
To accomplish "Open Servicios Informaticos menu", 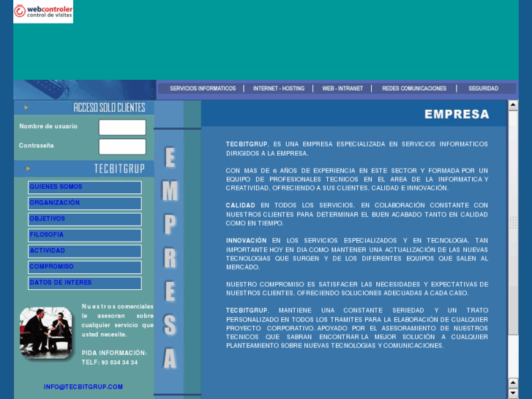I will 203,89.
